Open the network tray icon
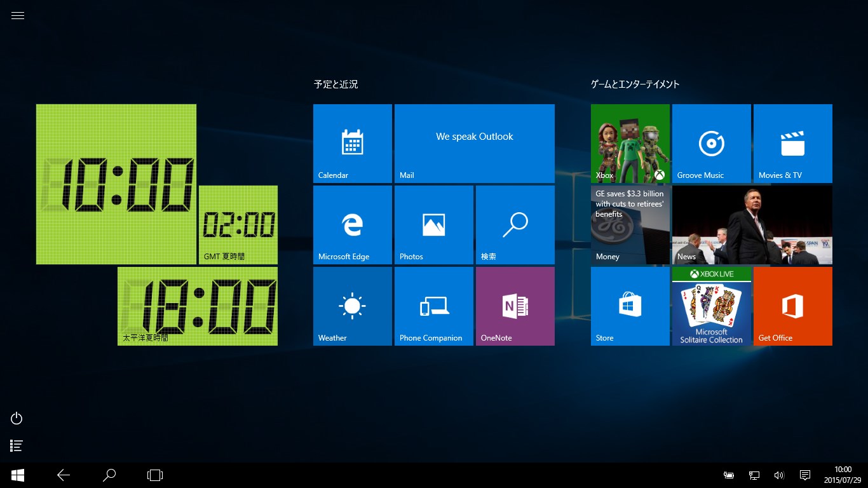 (x=754, y=475)
